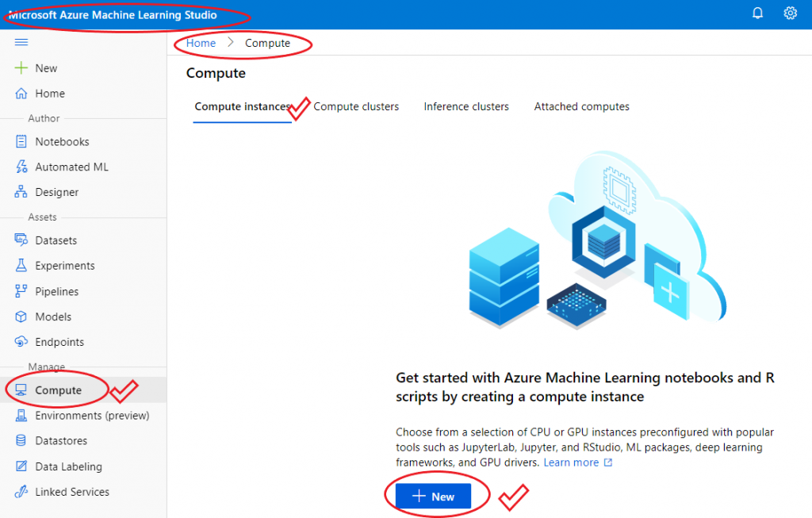Open Automated ML from sidebar
The height and width of the screenshot is (518, 812).
[x=72, y=167]
